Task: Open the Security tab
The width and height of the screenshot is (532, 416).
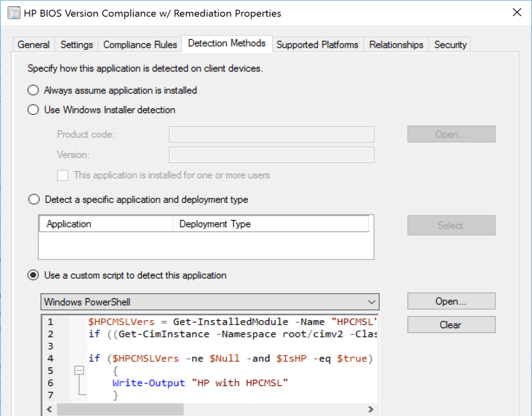Action: 450,45
